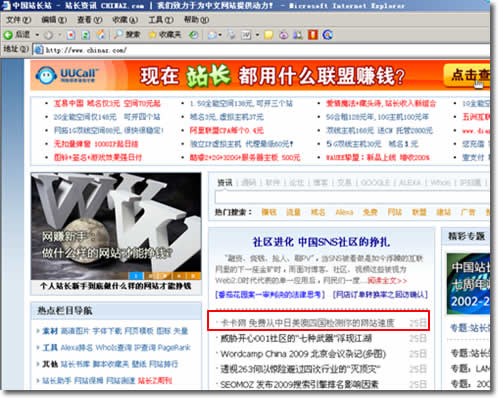This screenshot has width=498, height=398.
Task: Click the Mail envelope toolbar icon
Action: (x=212, y=35)
